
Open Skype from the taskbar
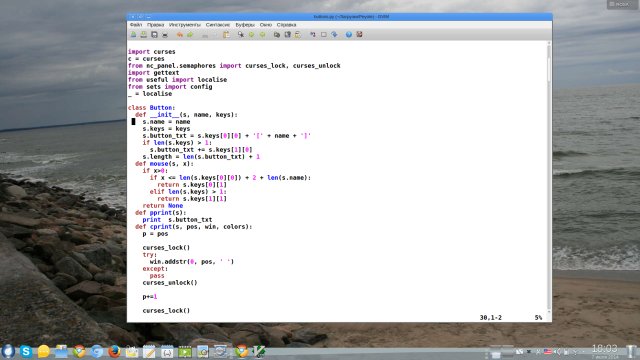point(26,351)
